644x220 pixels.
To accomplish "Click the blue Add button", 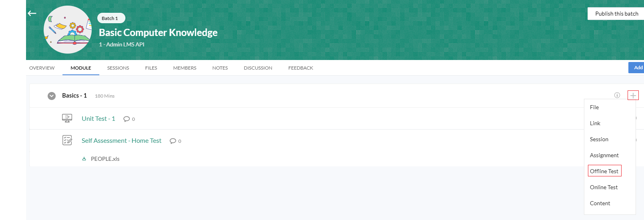I will [x=636, y=68].
